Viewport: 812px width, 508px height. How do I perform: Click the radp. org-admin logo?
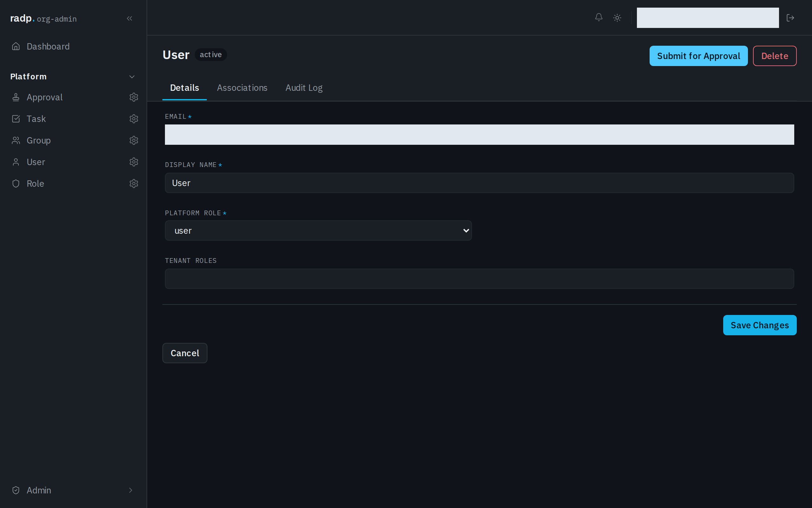43,18
